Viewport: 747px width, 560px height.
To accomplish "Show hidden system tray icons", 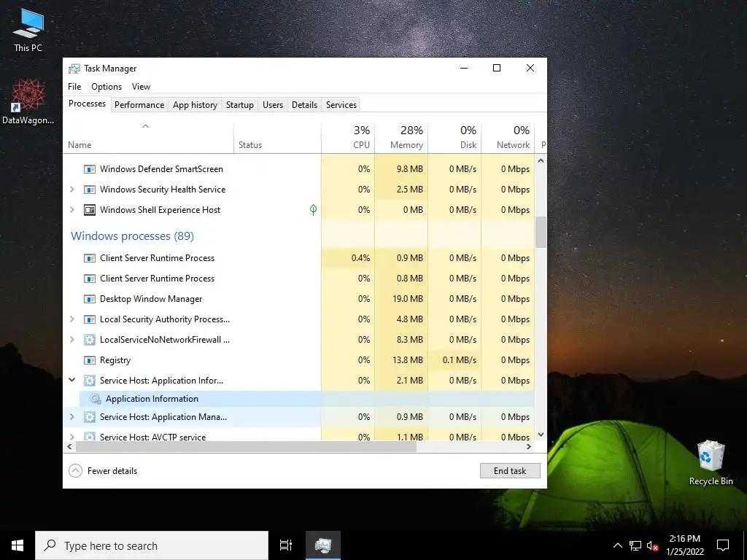I will tap(617, 545).
